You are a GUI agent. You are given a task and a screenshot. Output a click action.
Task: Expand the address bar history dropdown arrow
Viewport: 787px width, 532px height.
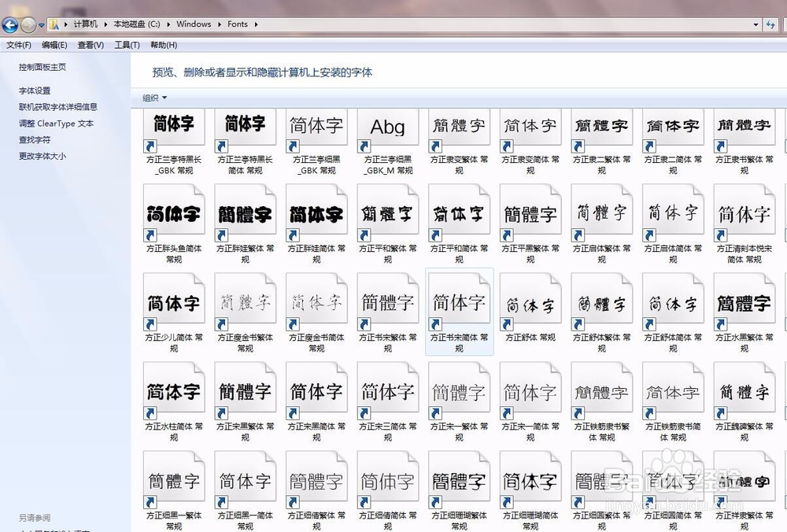click(x=756, y=24)
